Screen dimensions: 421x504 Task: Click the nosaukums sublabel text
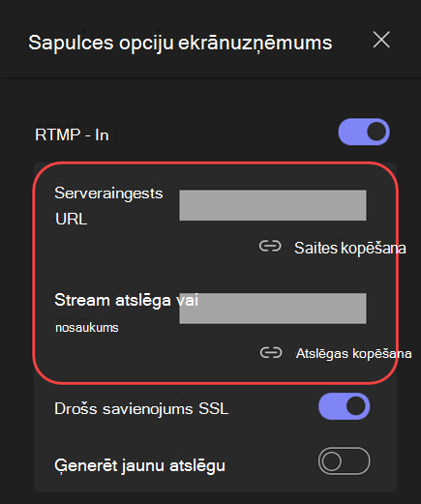[87, 328]
